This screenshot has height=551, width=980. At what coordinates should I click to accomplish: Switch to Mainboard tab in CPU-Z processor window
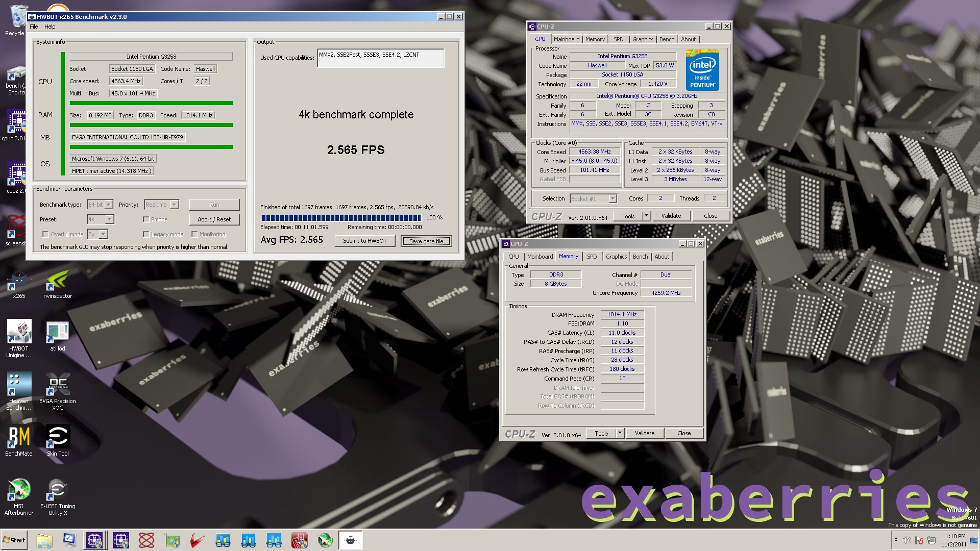pos(567,39)
